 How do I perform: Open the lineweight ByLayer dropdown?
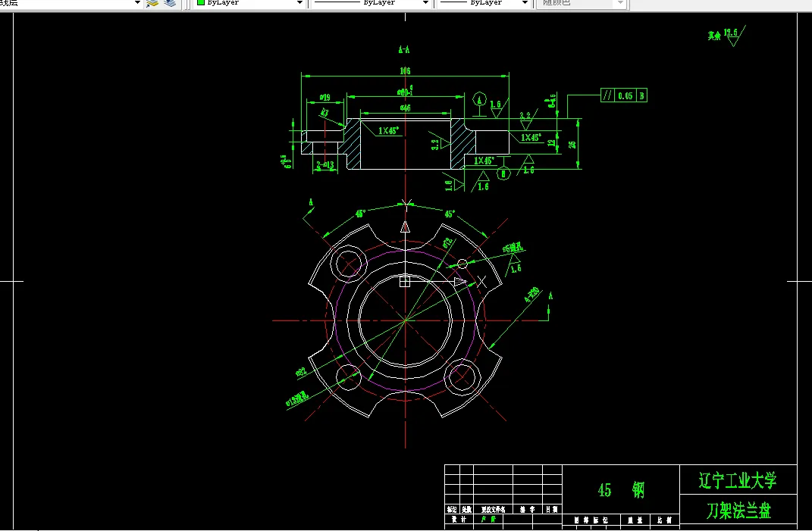[x=526, y=3]
